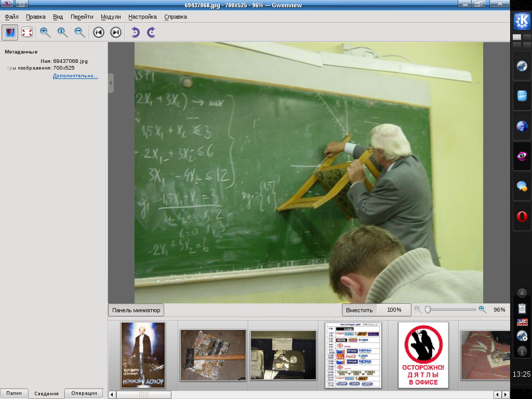Screen dimensions: 532x399
Task: Click the zoom in magnifier toolbar icon
Action: (45, 32)
